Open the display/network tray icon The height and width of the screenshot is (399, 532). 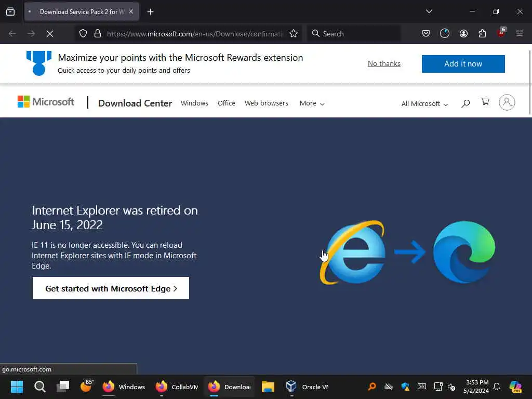click(x=438, y=387)
